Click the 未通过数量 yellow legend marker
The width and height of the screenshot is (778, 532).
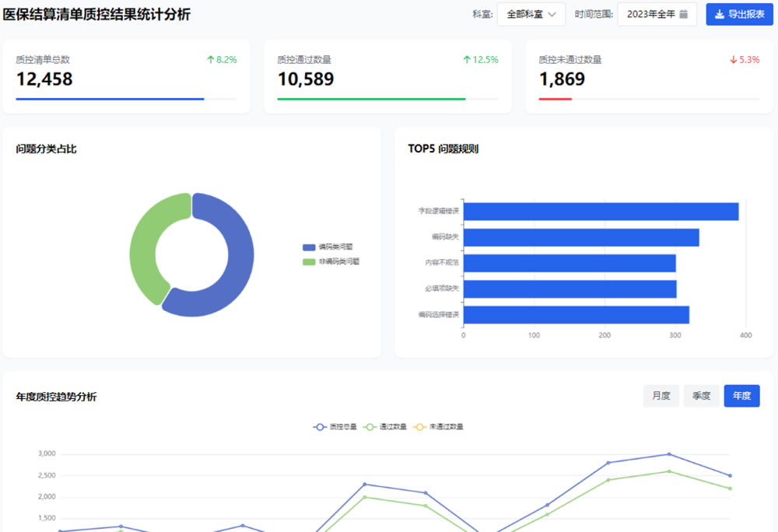click(x=419, y=426)
